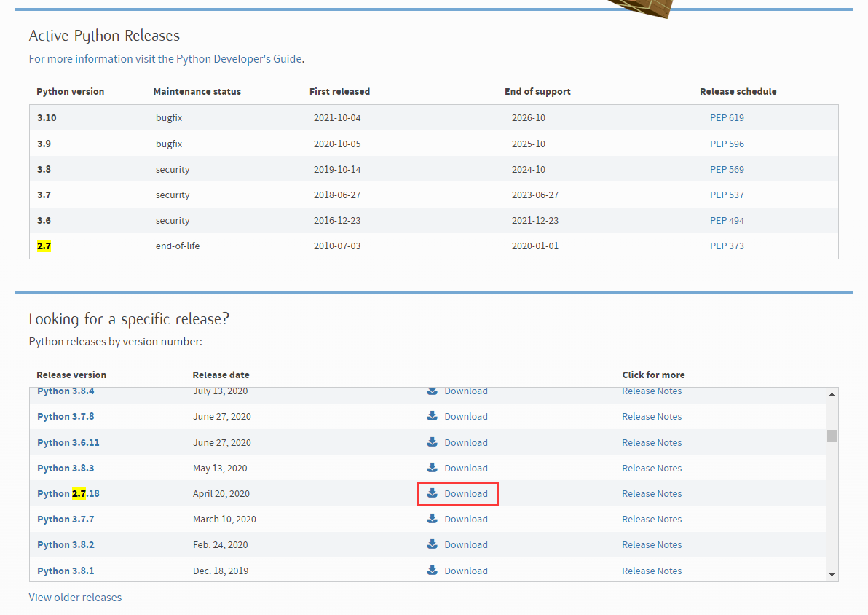Click release date April 20, 2020
Image resolution: width=868 pixels, height=615 pixels.
221,493
